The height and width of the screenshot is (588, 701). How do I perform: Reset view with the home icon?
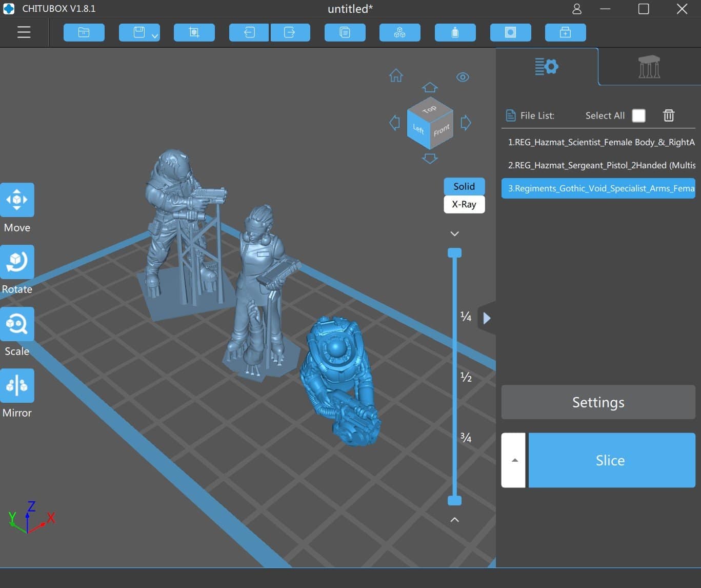click(x=396, y=76)
